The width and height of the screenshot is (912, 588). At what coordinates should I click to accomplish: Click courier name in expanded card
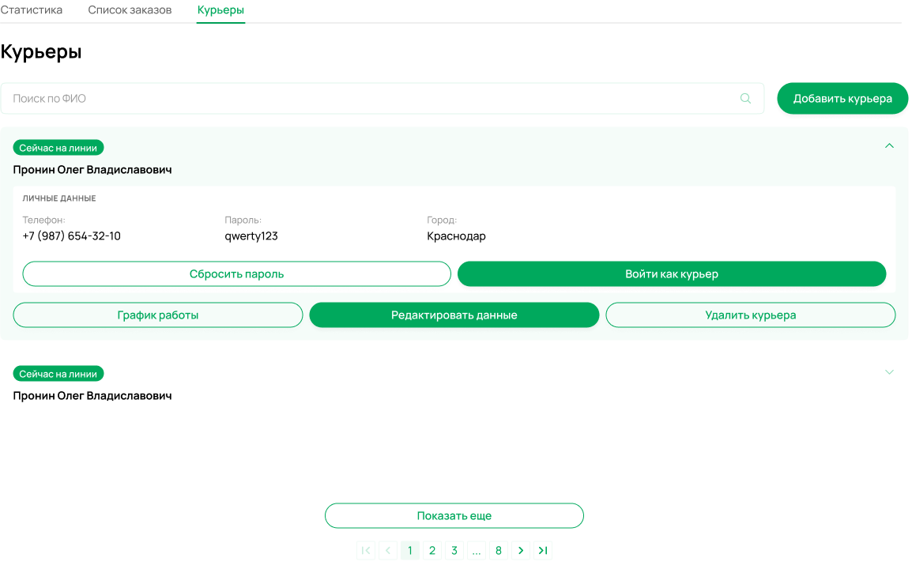[x=92, y=170]
